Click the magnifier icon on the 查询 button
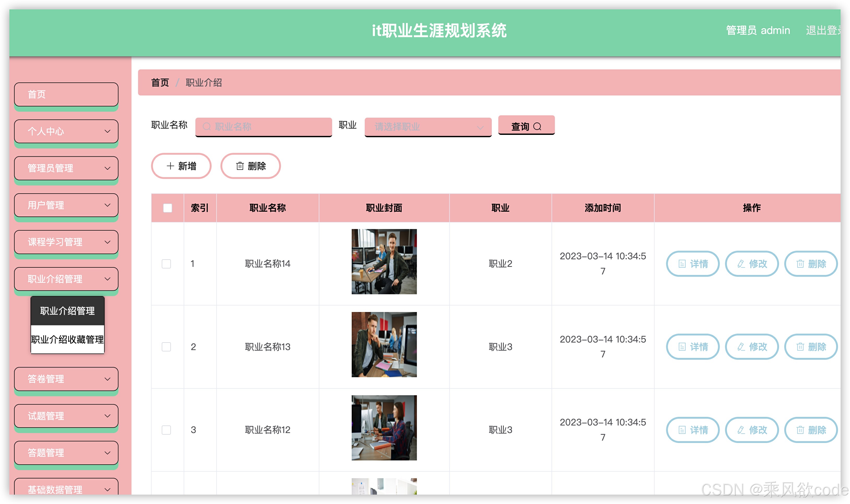850x504 pixels. [x=537, y=126]
